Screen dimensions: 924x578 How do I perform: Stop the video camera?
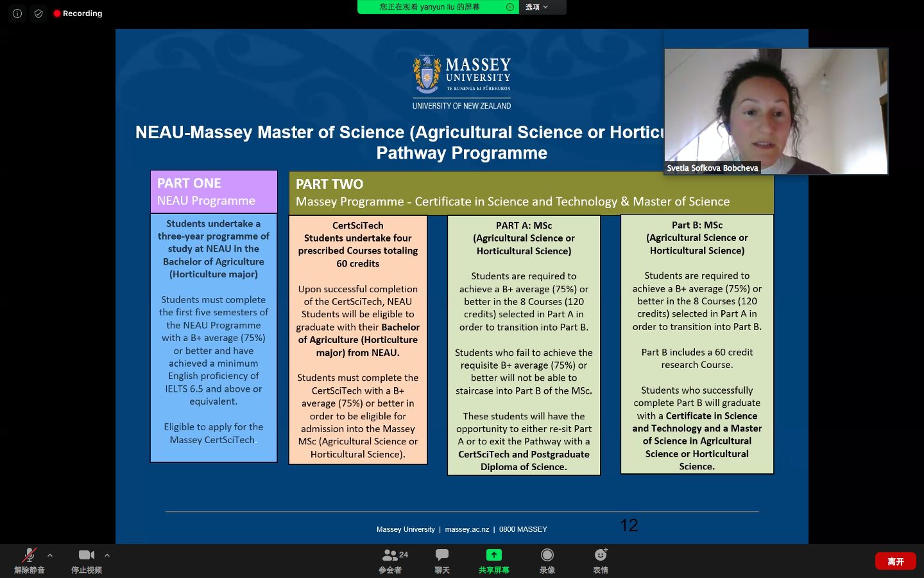87,560
